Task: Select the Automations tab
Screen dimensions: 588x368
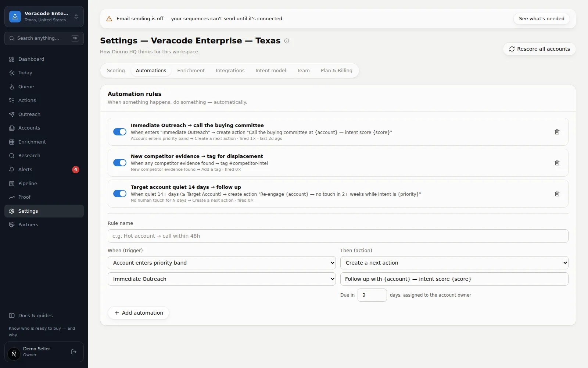Action: pyautogui.click(x=151, y=71)
